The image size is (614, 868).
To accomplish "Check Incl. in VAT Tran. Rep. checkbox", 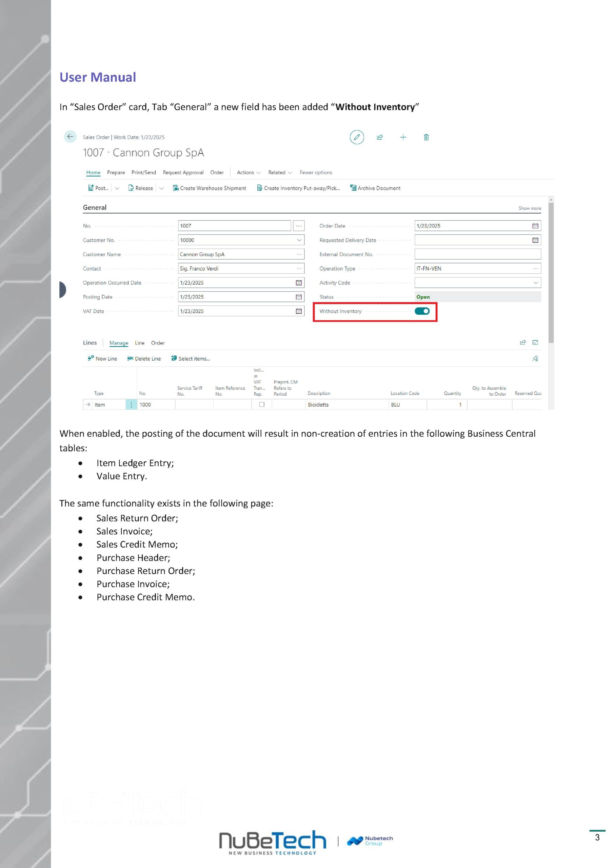I will click(x=262, y=405).
